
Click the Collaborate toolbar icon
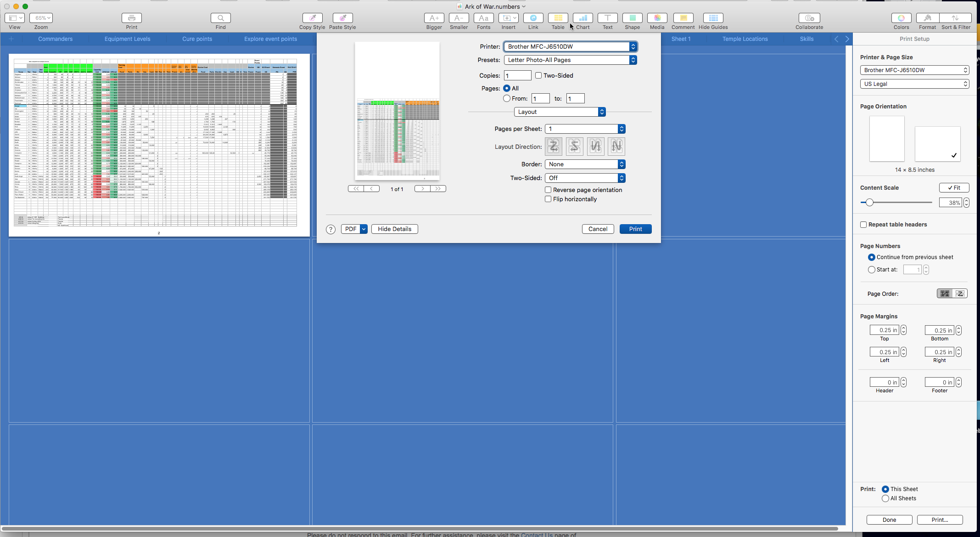click(809, 18)
